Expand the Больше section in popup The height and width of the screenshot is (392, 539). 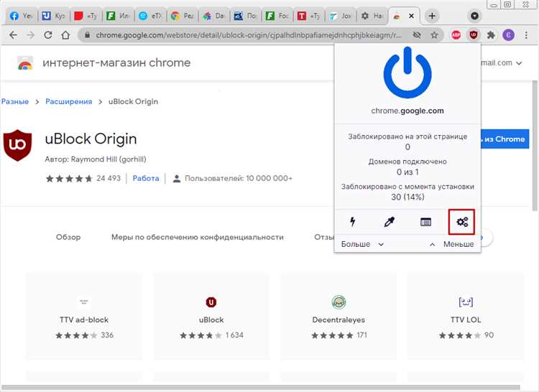(x=362, y=244)
